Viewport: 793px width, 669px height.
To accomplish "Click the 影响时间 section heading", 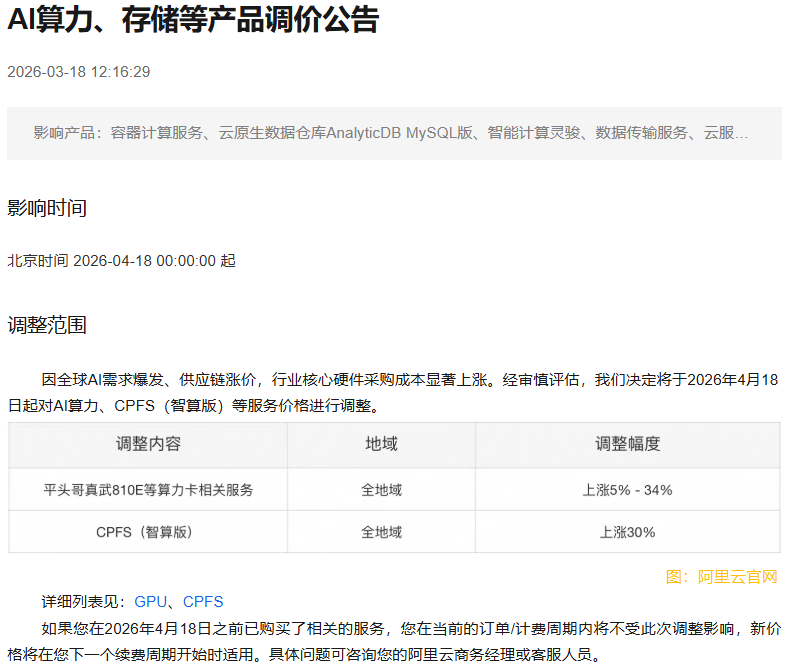I will click(x=47, y=208).
